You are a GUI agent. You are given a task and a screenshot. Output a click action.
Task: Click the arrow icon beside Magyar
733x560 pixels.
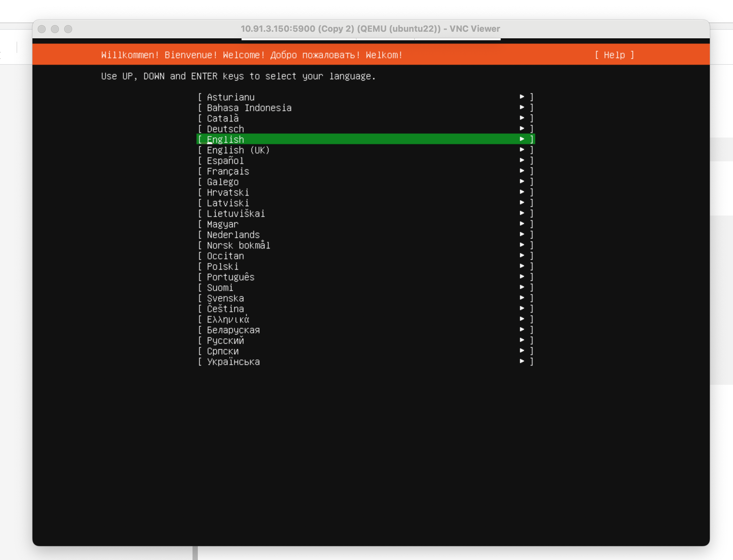[522, 223]
